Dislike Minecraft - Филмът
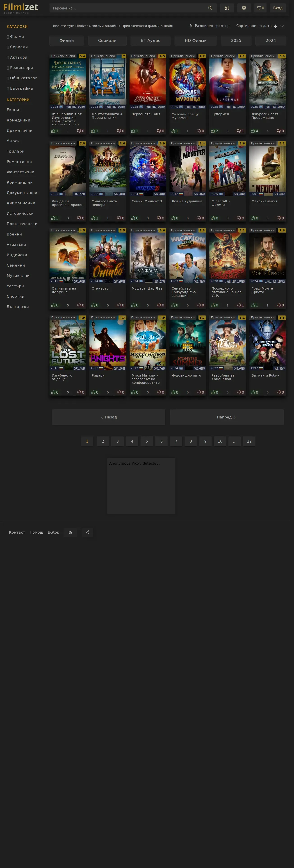Screen dimensions: 294x868 pyautogui.click(x=240, y=218)
